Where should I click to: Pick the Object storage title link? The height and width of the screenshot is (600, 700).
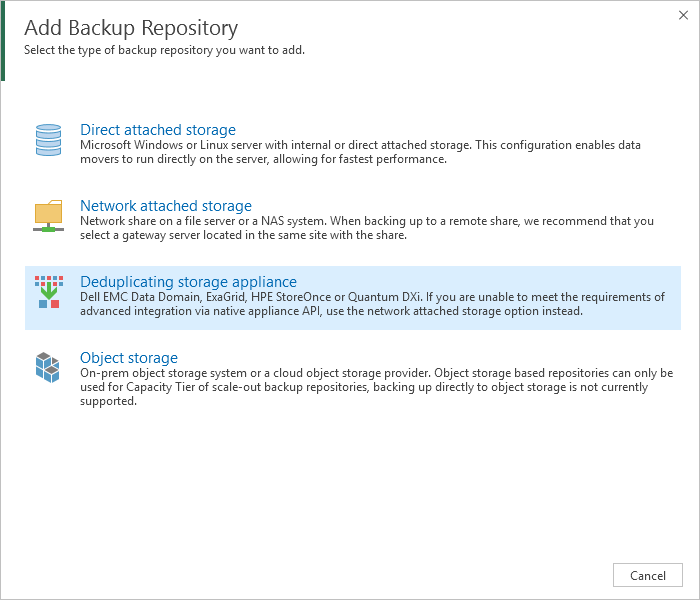click(x=129, y=358)
